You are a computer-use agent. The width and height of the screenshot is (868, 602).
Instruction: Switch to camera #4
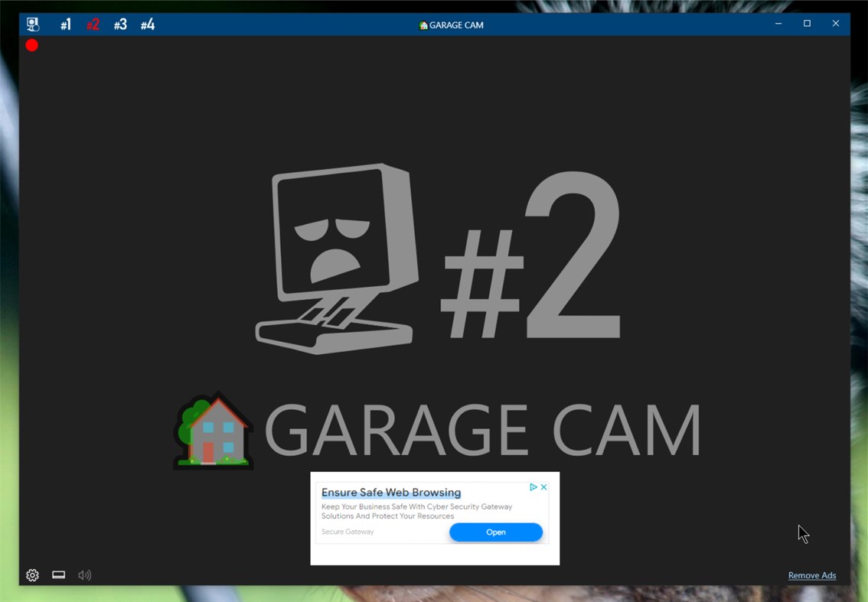pos(147,24)
